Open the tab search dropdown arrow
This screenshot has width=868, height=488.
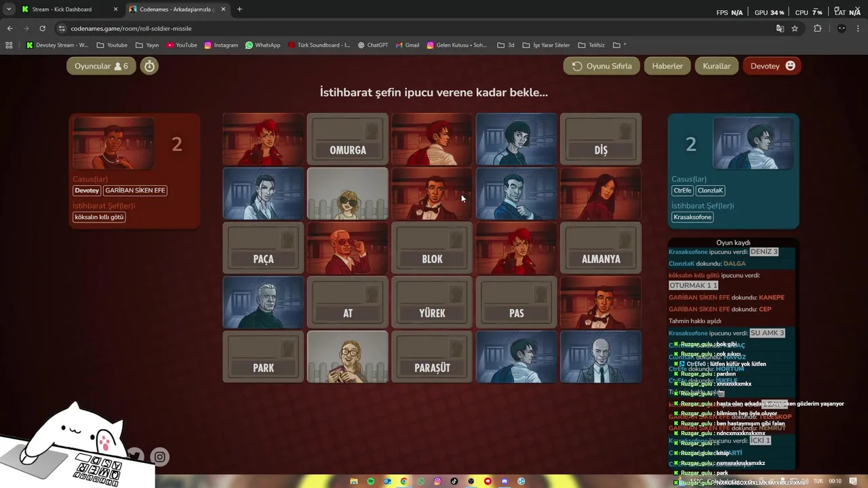click(9, 9)
